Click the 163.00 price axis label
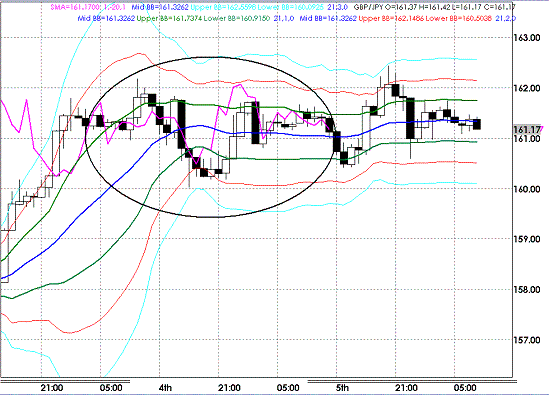Screen dimensions: 549x395 click(526, 38)
